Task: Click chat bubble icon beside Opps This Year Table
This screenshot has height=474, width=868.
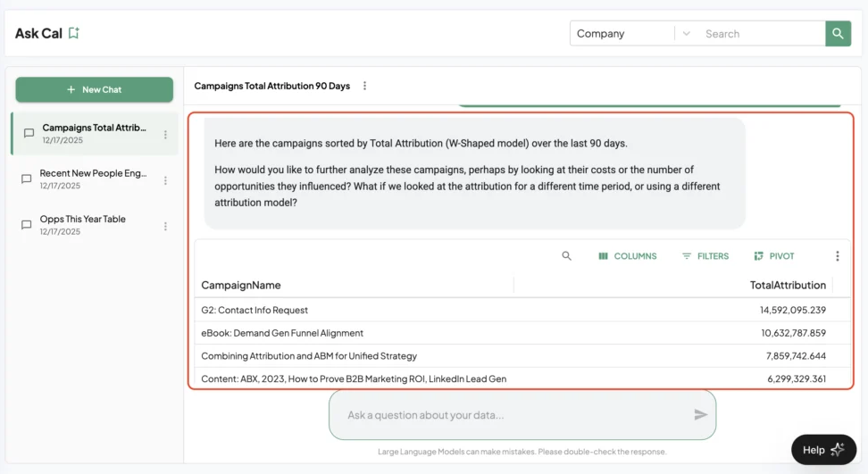Action: pos(26,225)
